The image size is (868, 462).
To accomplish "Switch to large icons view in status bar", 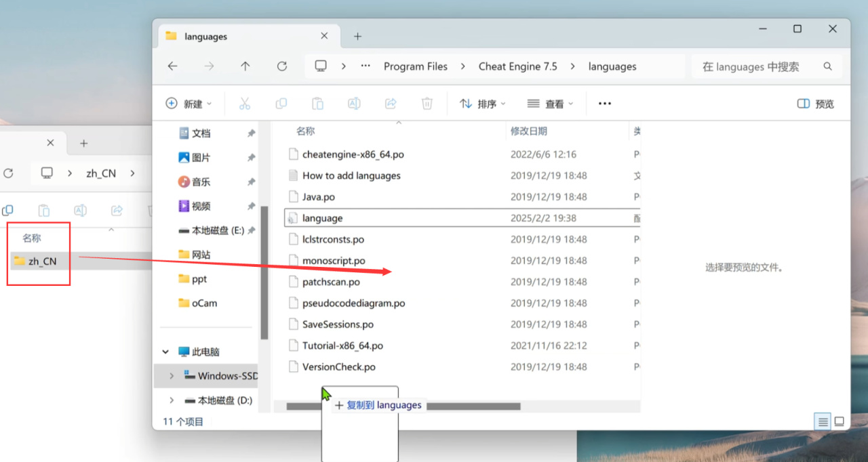I will click(x=840, y=421).
